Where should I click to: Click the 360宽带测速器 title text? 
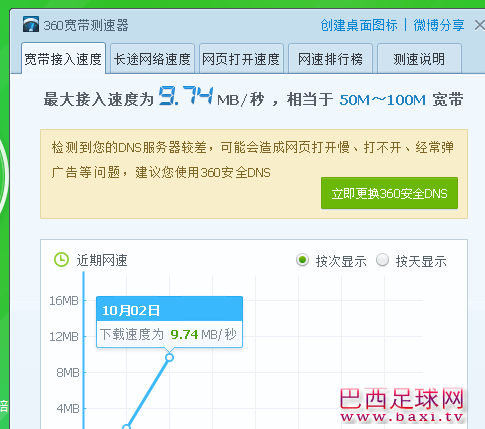click(x=86, y=25)
